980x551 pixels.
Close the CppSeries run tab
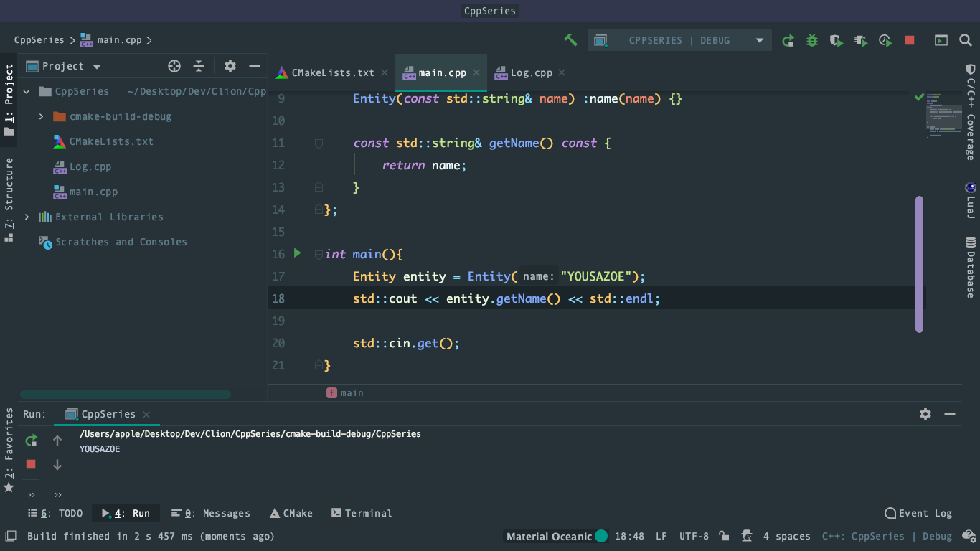[146, 414]
